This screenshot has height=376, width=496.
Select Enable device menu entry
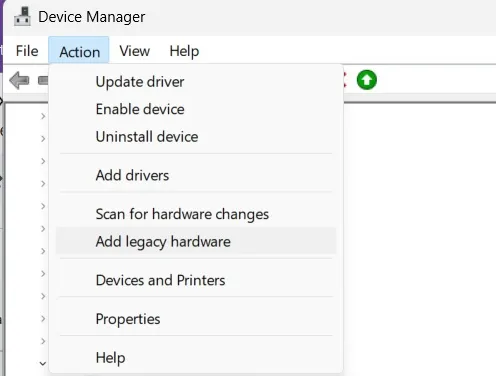[196, 109]
